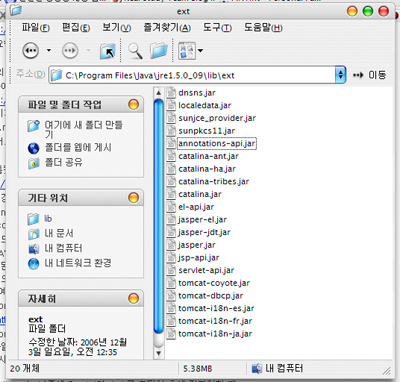Click the left pane scroll up arrow
Image resolution: width=400 pixels, height=382 pixels.
tap(158, 93)
